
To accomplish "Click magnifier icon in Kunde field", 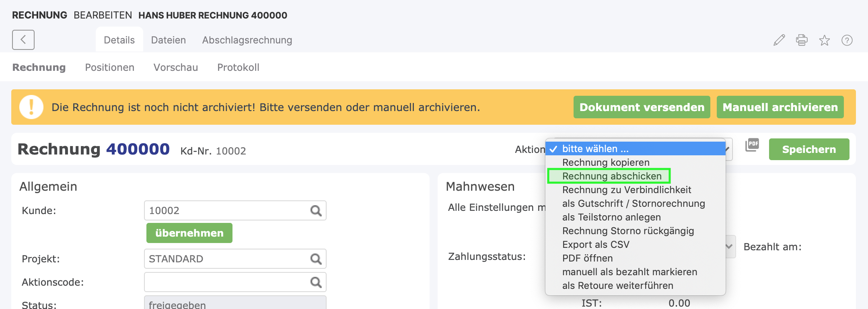I will [316, 211].
